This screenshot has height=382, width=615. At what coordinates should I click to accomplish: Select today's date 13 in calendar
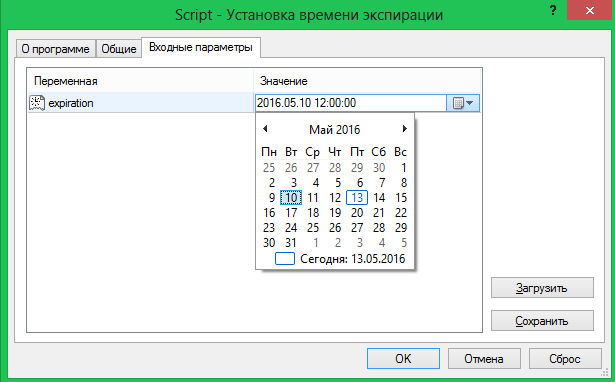357,197
